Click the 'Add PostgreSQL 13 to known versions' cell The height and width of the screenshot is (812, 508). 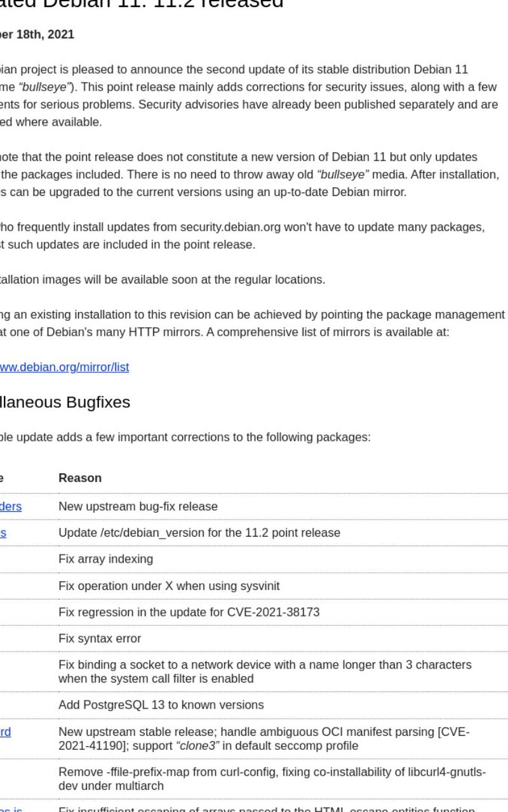click(161, 705)
